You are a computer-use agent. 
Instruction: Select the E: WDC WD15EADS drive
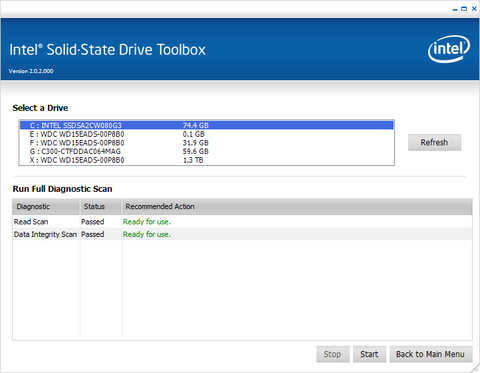[206, 134]
